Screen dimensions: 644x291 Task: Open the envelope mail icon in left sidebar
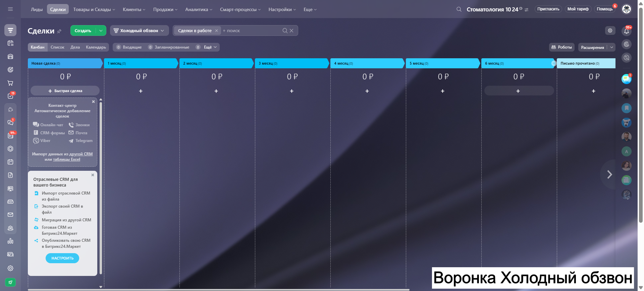click(10, 215)
